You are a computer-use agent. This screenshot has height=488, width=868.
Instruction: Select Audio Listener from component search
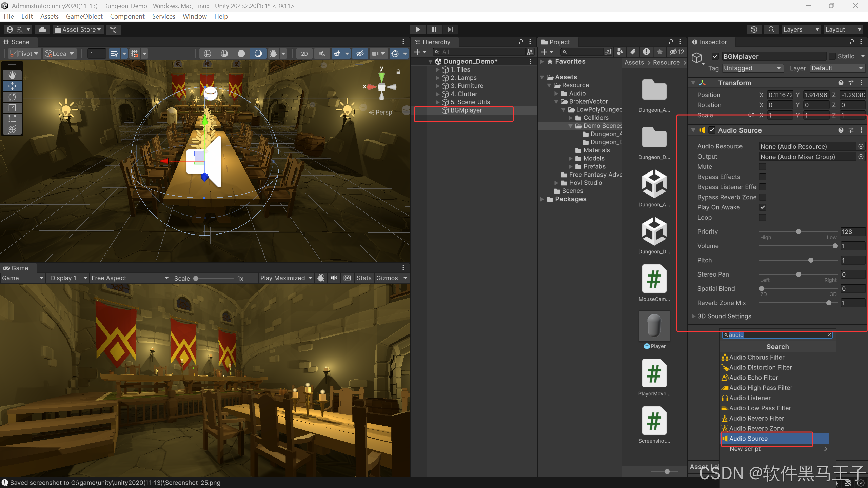(x=750, y=398)
